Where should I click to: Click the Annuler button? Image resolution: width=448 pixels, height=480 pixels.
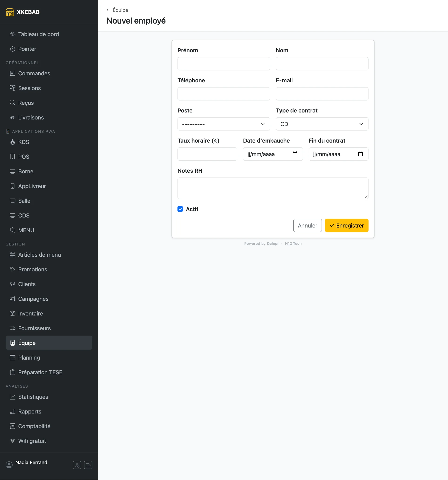307,225
